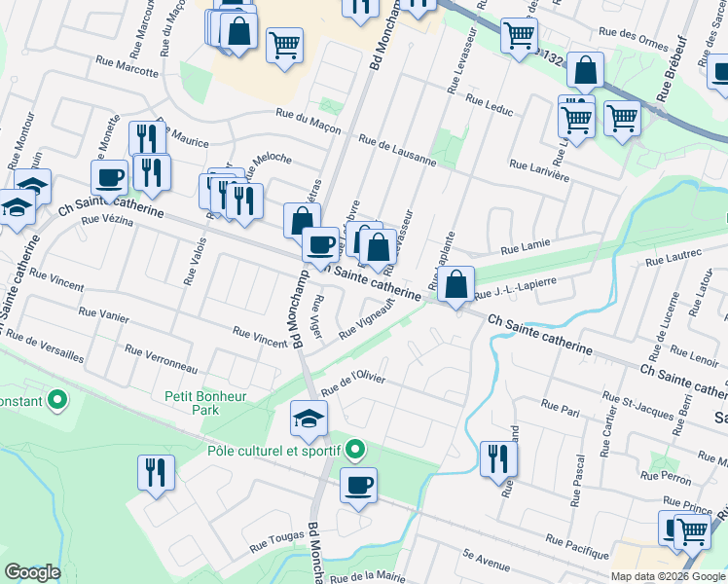
Task: Click the green pin near Saint-Constant label
Action: coord(57,401)
